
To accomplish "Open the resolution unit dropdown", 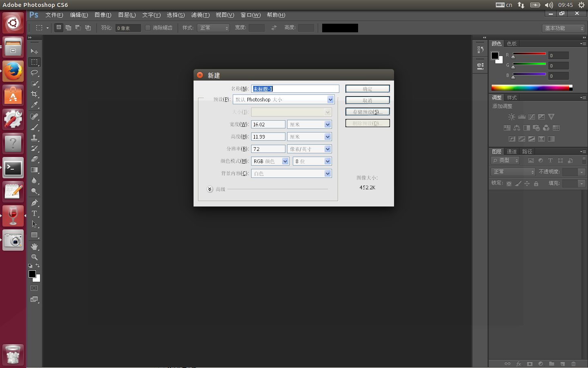I will pyautogui.click(x=309, y=149).
